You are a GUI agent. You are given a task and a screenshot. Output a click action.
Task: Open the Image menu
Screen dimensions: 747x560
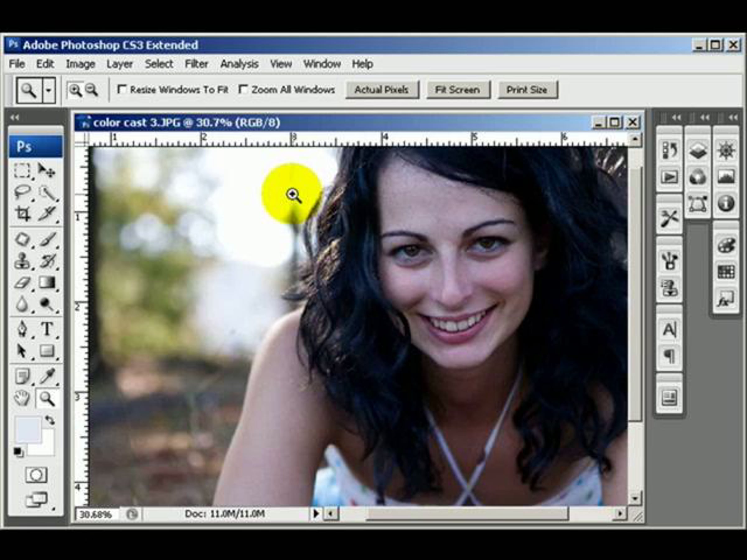(80, 64)
